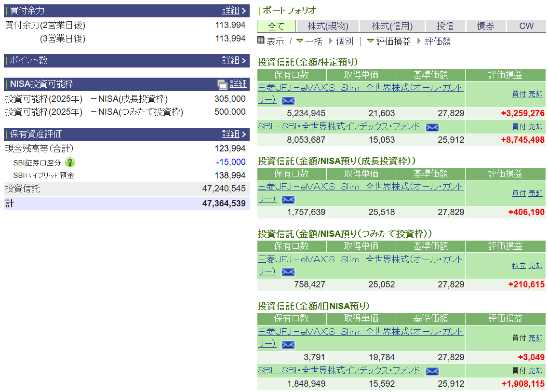Click the help question mark beside SBI証券口座分

coord(70,162)
